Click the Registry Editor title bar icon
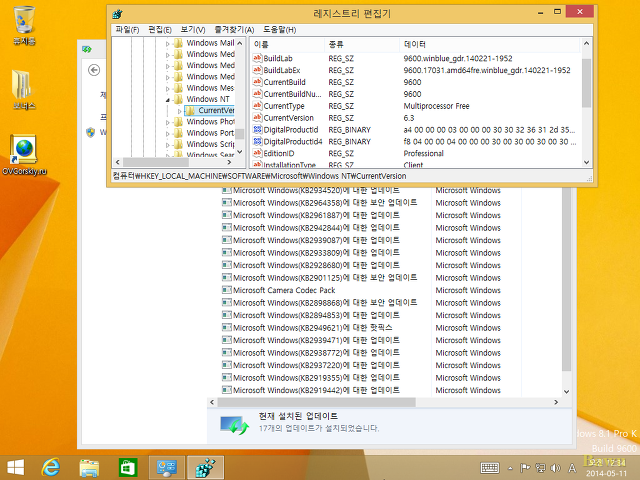Screen dimensions: 640x480 117,13
